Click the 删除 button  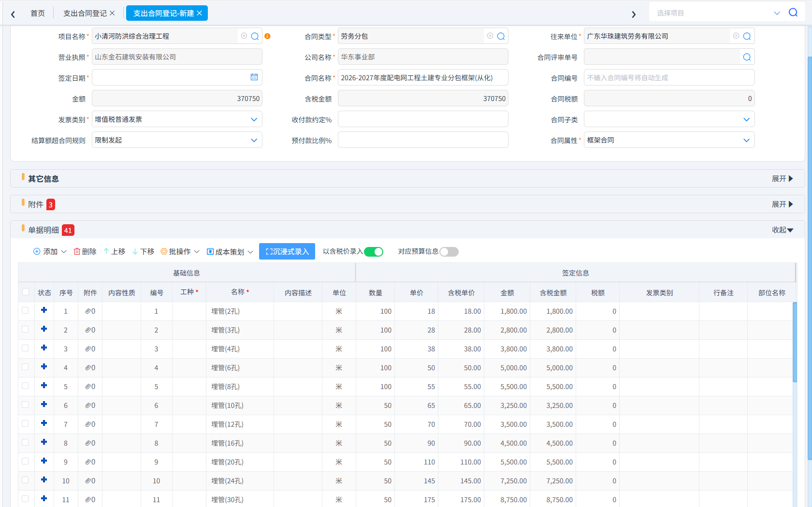click(x=85, y=252)
